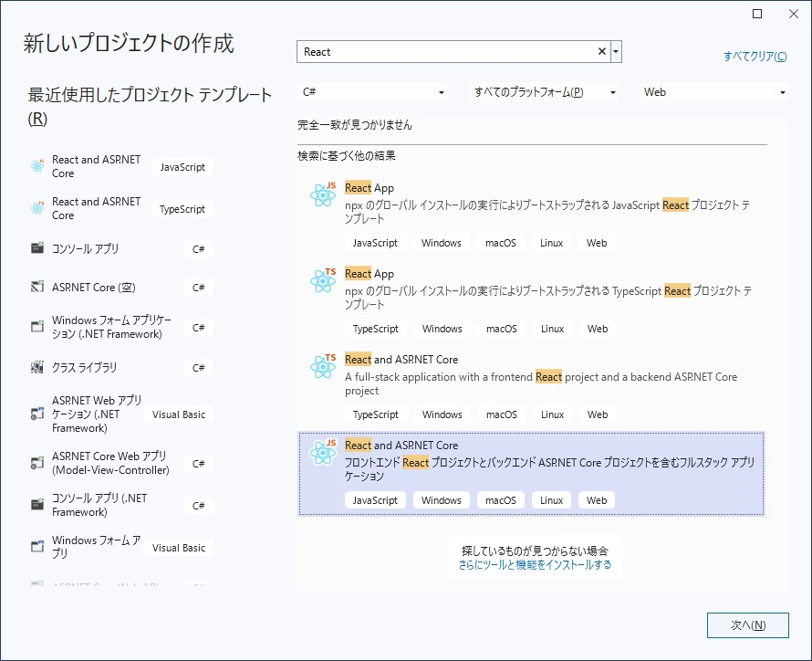Viewport: 812px width, 661px height.
Task: Choose クラス ライブラリ from recent templates
Action: pos(84,367)
